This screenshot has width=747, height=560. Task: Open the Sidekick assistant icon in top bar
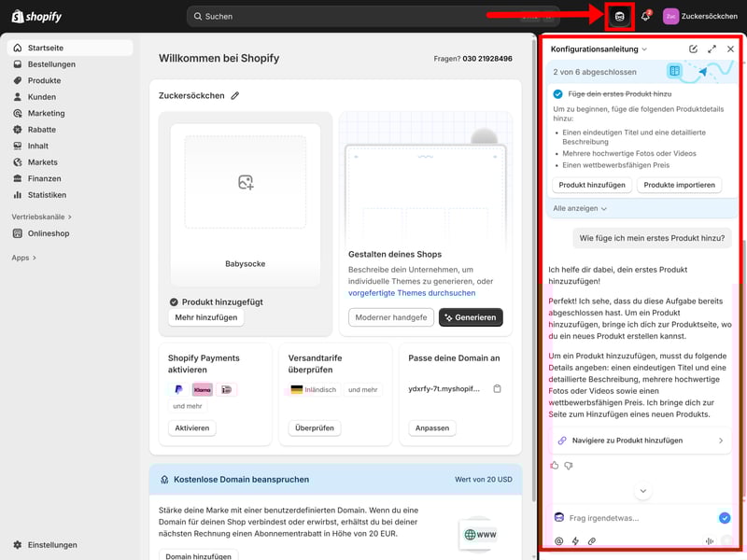tap(619, 16)
